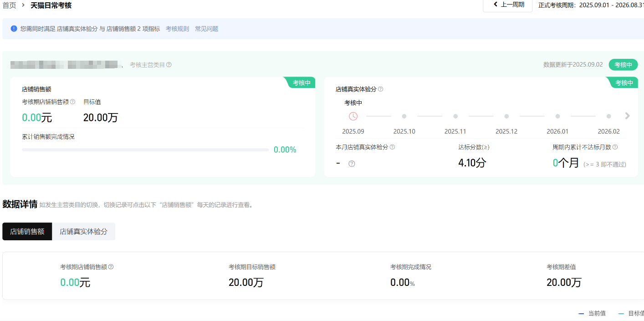The height and width of the screenshot is (321, 644).
Task: Go to previous period with 上一周期
Action: 508,5
